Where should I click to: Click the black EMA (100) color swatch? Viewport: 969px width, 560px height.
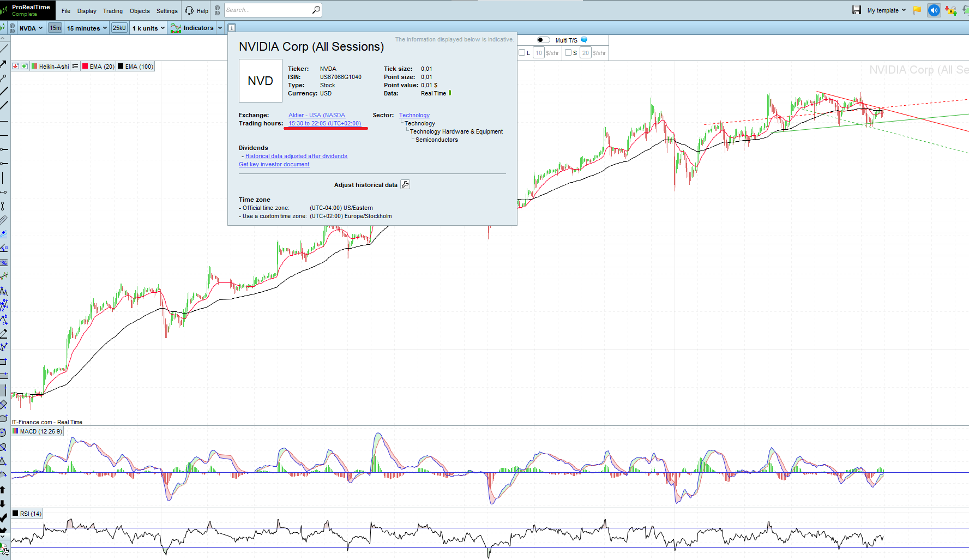coord(121,67)
